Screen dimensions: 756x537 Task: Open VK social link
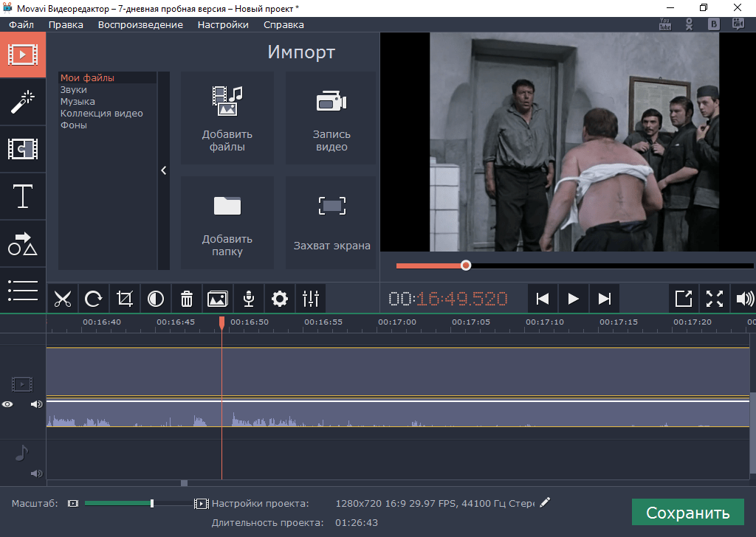pyautogui.click(x=714, y=24)
